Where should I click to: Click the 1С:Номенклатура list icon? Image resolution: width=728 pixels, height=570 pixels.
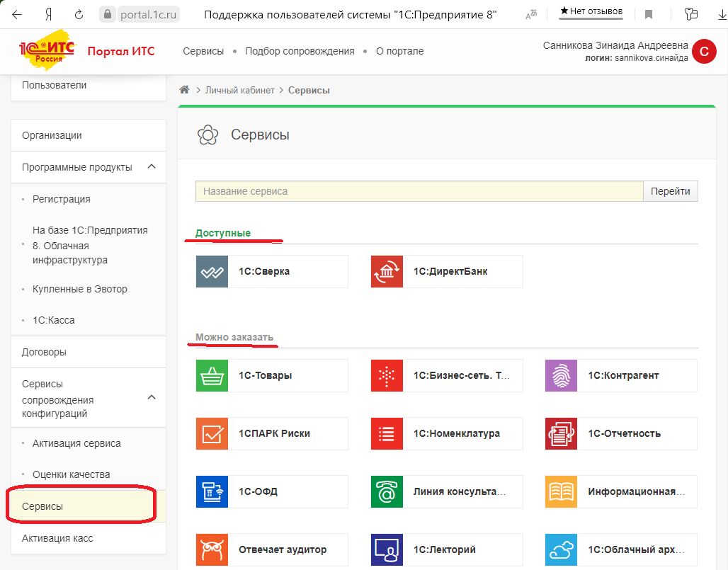[387, 433]
